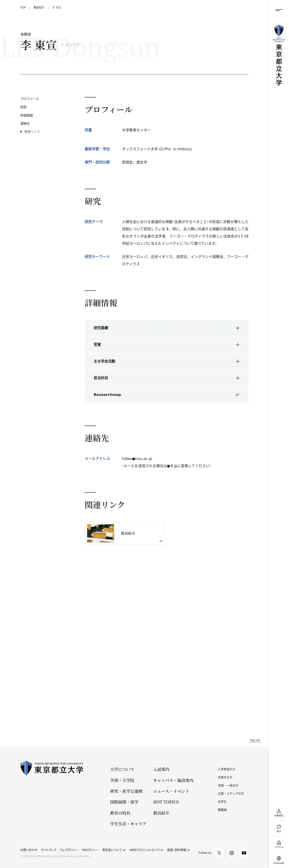The image size is (289, 868).
Task: Click the Tokyo Metropolitan University sidebar logo
Action: pos(279,55)
